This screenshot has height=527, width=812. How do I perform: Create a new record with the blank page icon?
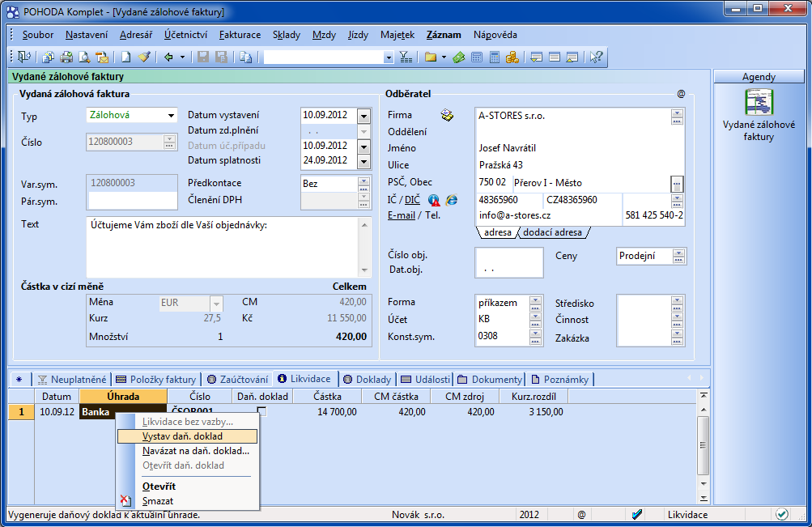click(x=125, y=57)
